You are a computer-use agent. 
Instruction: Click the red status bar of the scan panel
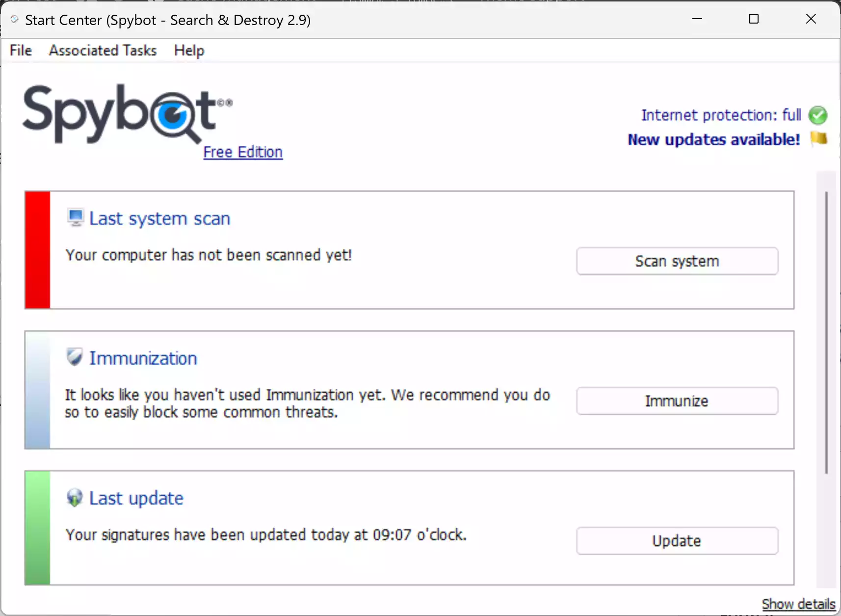37,249
